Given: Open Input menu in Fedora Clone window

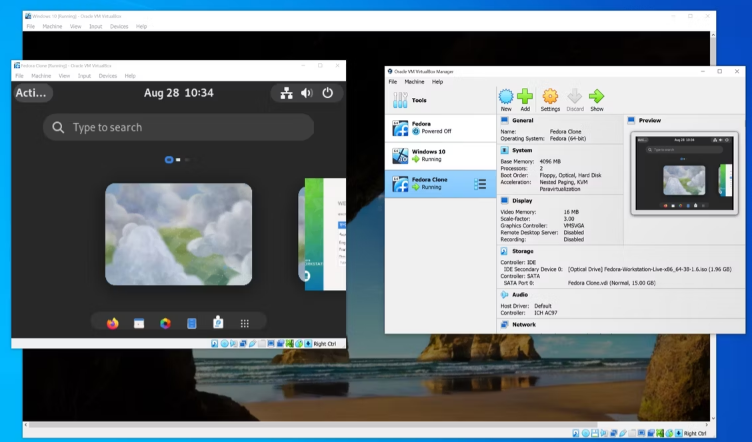Looking at the screenshot, I should click(x=84, y=76).
